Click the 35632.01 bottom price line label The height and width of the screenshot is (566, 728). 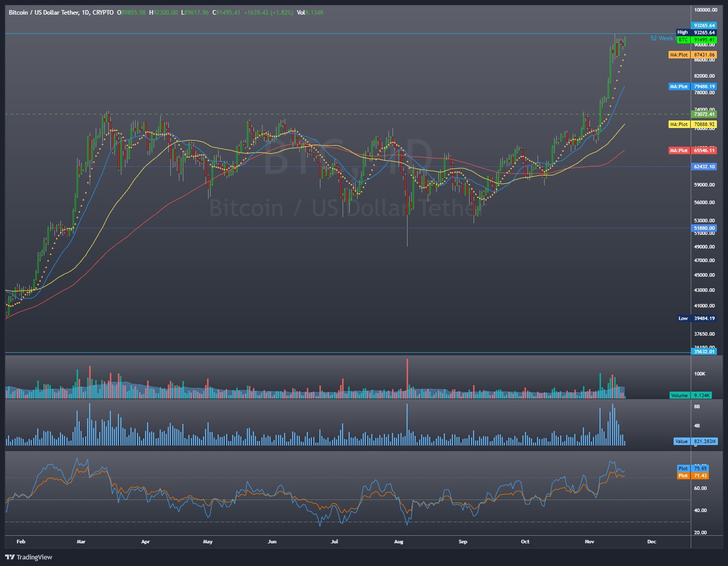click(704, 351)
